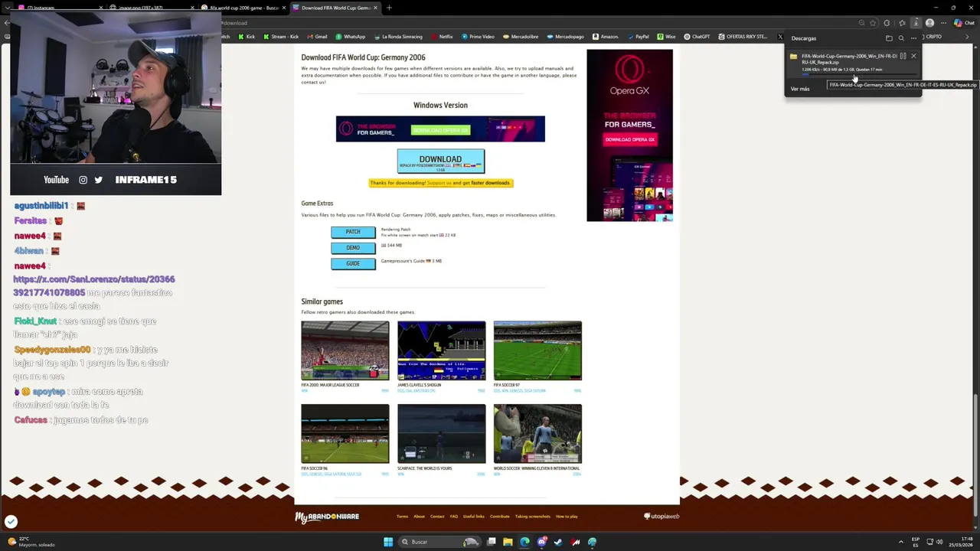Open FIFA Soccer 97 thumbnail
Screen dimensions: 980x551
point(537,350)
